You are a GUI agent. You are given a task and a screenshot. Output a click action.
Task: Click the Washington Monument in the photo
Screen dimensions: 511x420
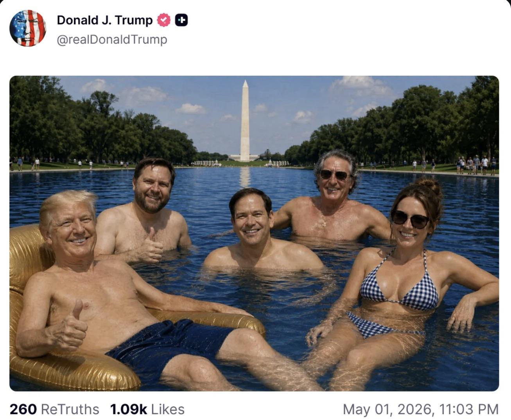coord(245,121)
